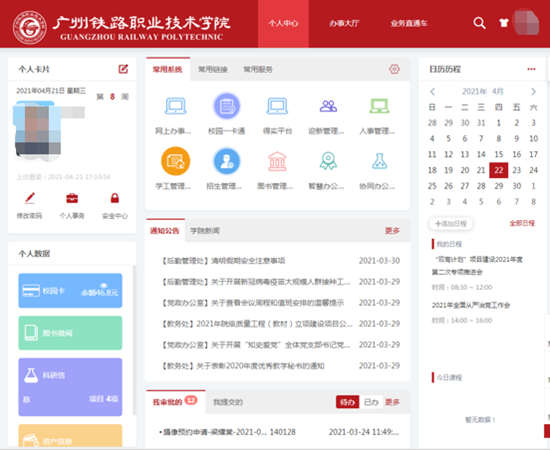This screenshot has height=450, width=550.
Task: Click the personal data panel scrollbar
Action: (x=134, y=340)
